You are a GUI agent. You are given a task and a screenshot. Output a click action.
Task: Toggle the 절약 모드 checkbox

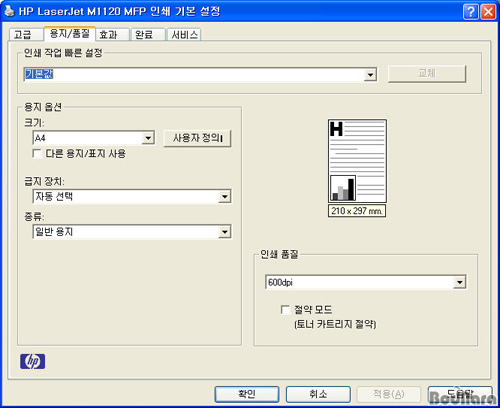285,310
